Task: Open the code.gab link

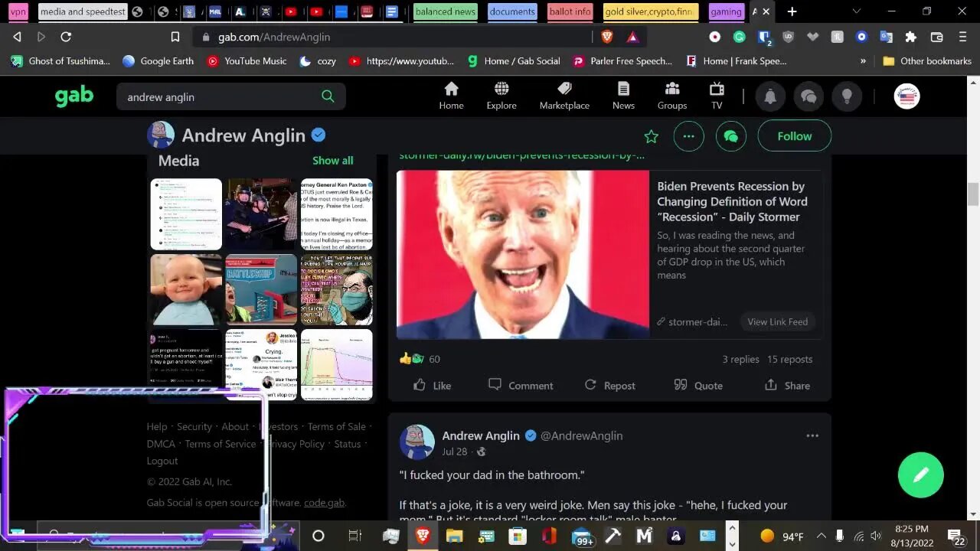Action: [x=324, y=503]
